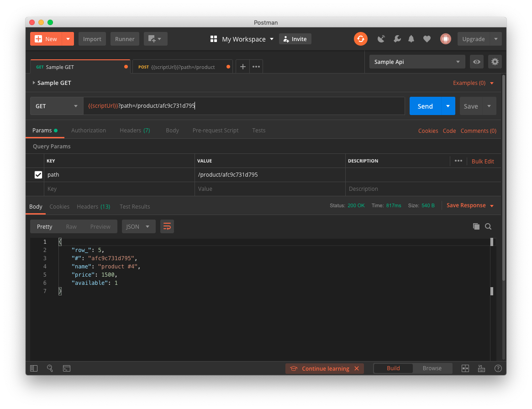Open the Save Response dropdown

tap(470, 205)
